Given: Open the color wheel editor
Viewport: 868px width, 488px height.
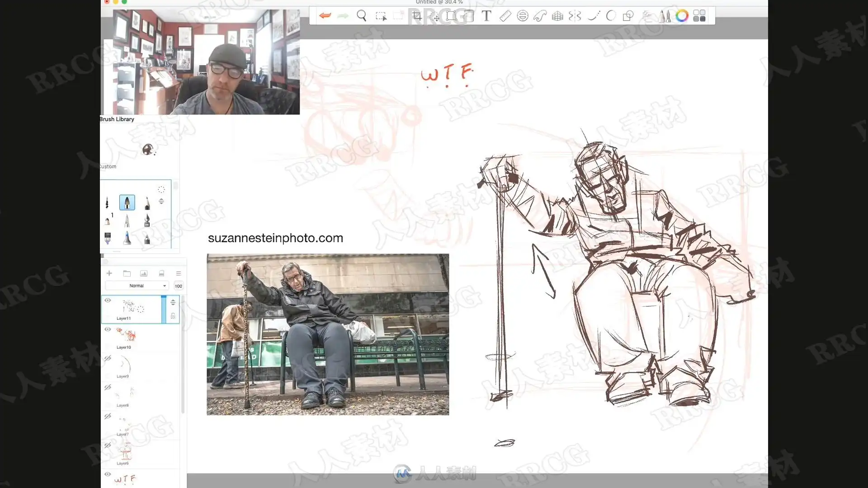Looking at the screenshot, I should click(x=682, y=16).
